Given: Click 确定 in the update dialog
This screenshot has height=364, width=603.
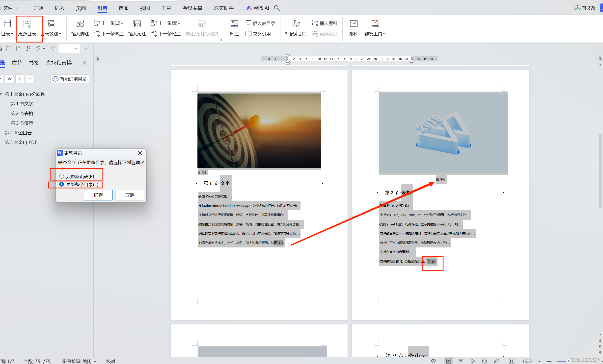Looking at the screenshot, I should pos(98,195).
